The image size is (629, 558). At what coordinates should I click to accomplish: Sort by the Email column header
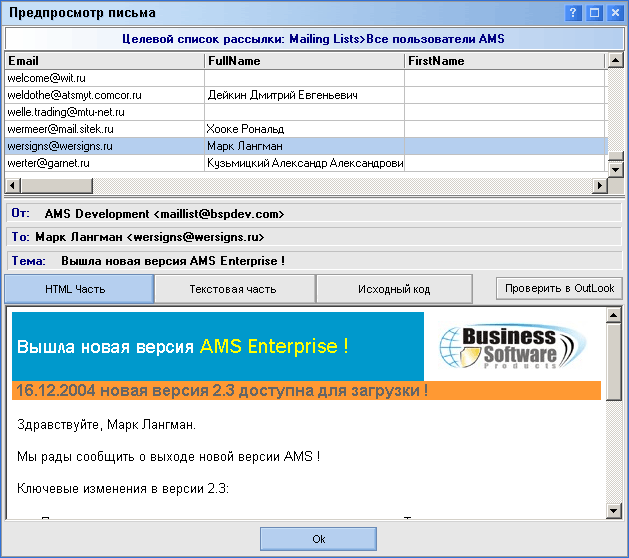tap(104, 61)
